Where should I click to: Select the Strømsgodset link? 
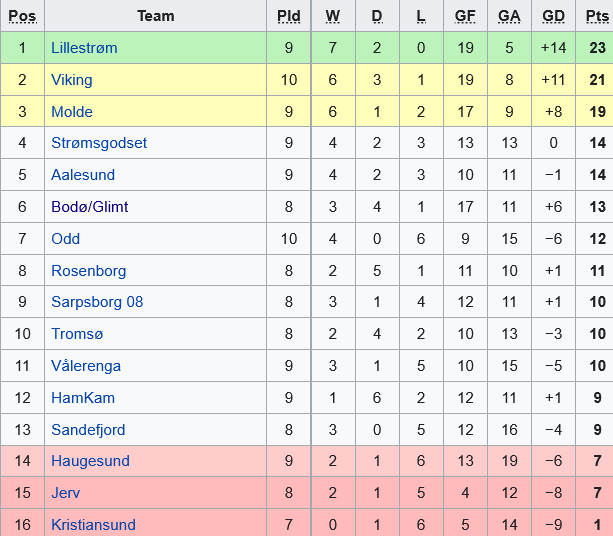(99, 143)
